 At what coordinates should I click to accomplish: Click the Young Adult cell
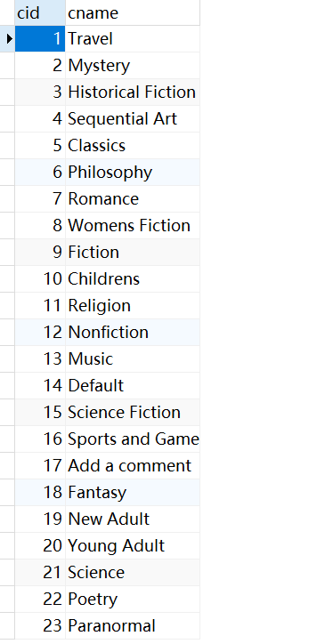(x=133, y=546)
